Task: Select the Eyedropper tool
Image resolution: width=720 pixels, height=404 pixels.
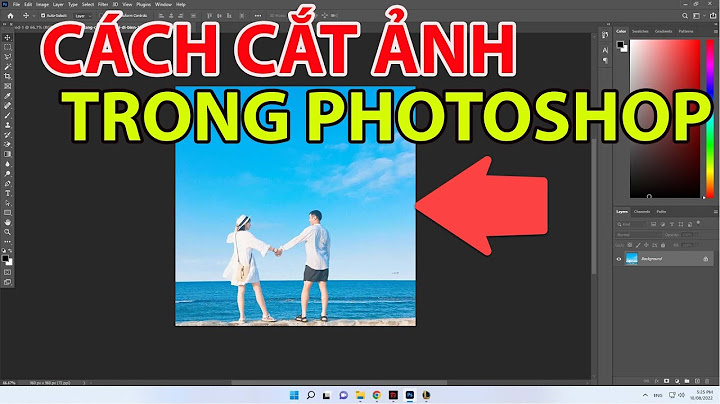Action: [7, 96]
